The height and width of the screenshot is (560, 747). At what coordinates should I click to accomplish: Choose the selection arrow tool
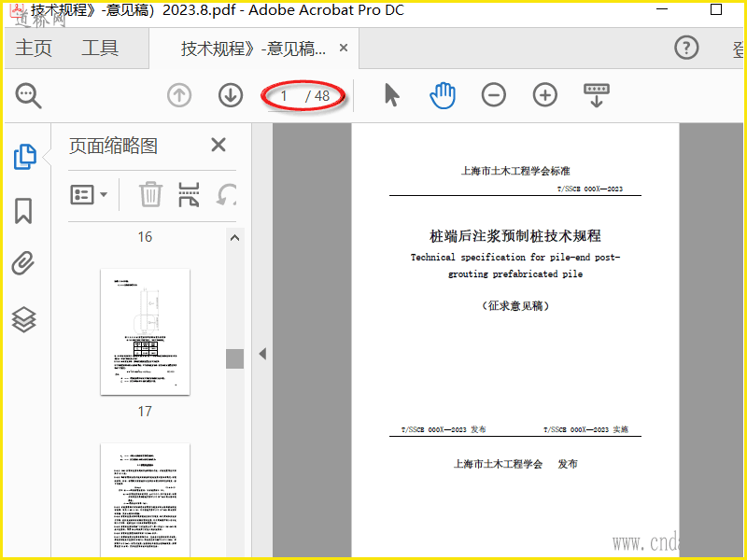[x=391, y=95]
